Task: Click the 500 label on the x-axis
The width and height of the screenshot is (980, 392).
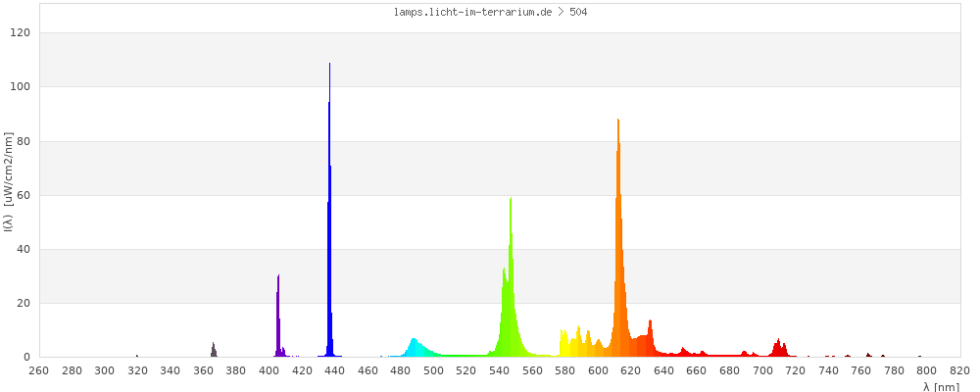Action: 433,370
